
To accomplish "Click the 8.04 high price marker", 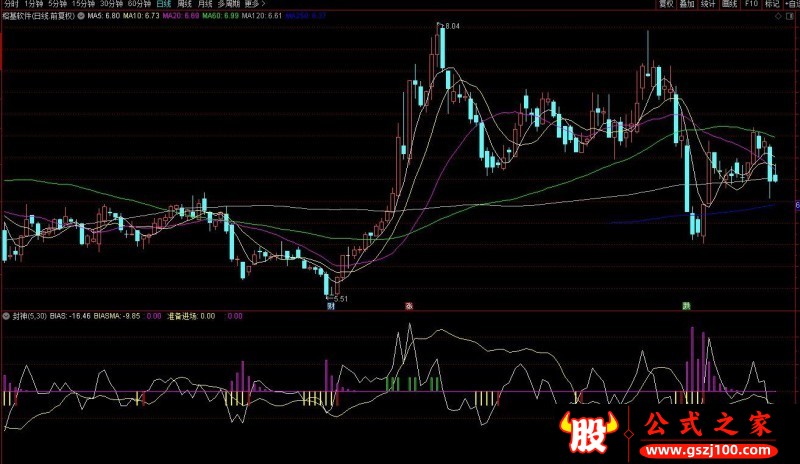I will point(451,26).
